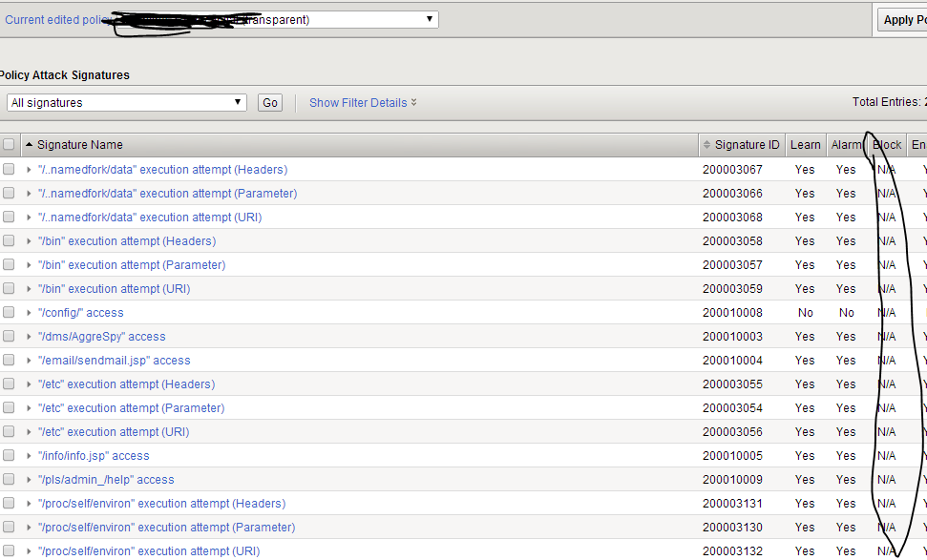Open "/bin" execution attempt (Headers) link
The image size is (927, 560).
(127, 241)
